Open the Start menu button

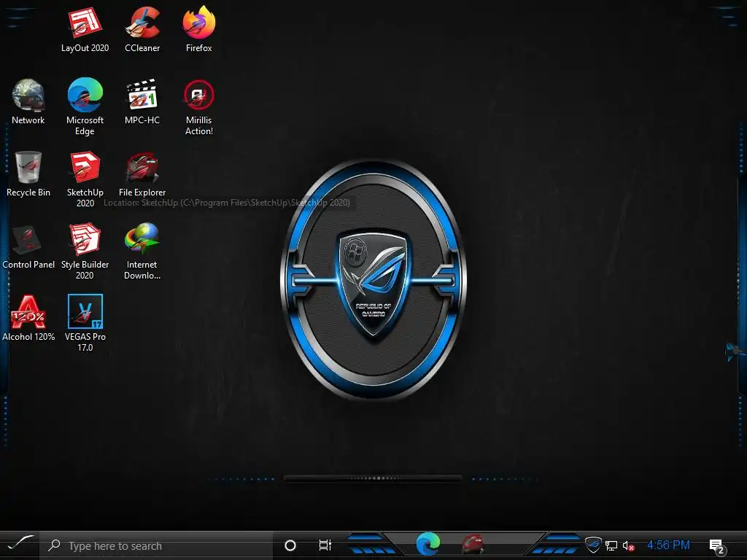pos(20,545)
